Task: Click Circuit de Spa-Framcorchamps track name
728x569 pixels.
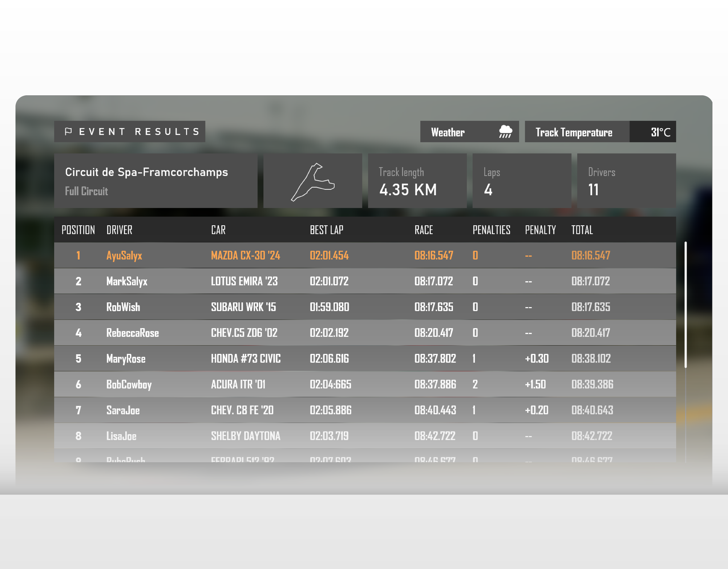Action: (x=147, y=172)
